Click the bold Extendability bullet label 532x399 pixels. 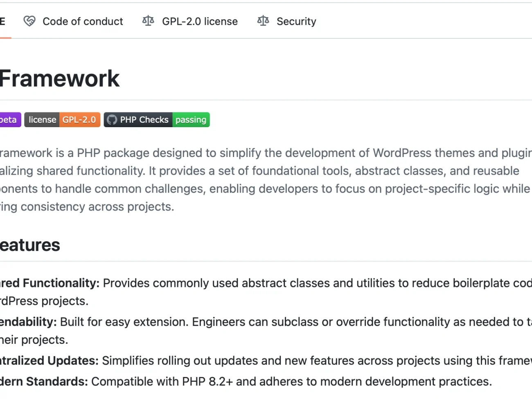point(28,322)
